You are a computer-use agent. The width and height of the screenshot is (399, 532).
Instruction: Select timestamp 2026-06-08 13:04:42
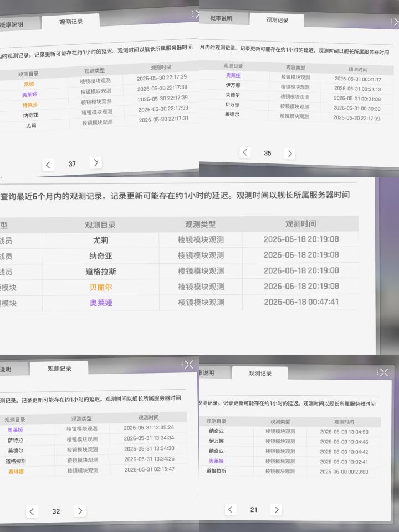344,452
